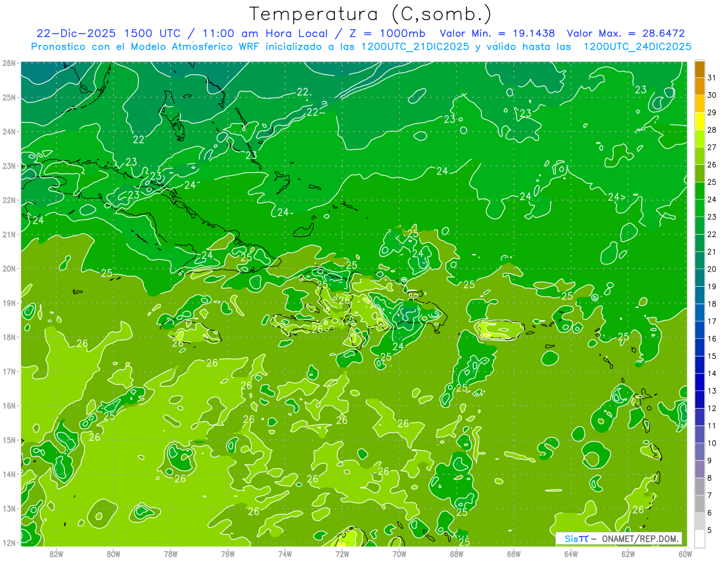Click the '20N' latitude axis label
728x562 pixels.
tap(9, 269)
